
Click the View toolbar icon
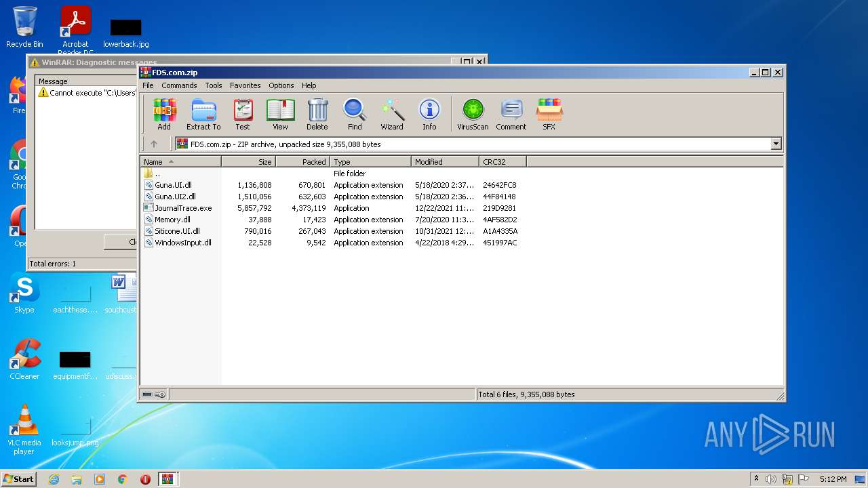pos(280,114)
